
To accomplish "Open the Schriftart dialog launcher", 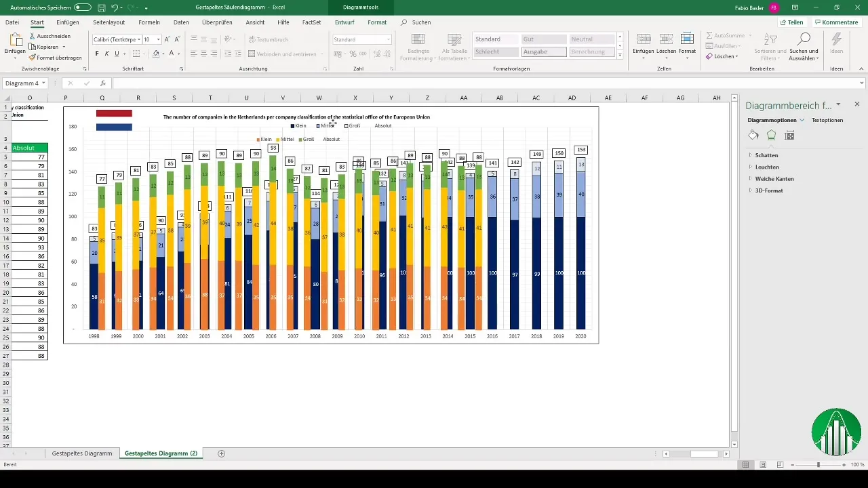I will [181, 69].
